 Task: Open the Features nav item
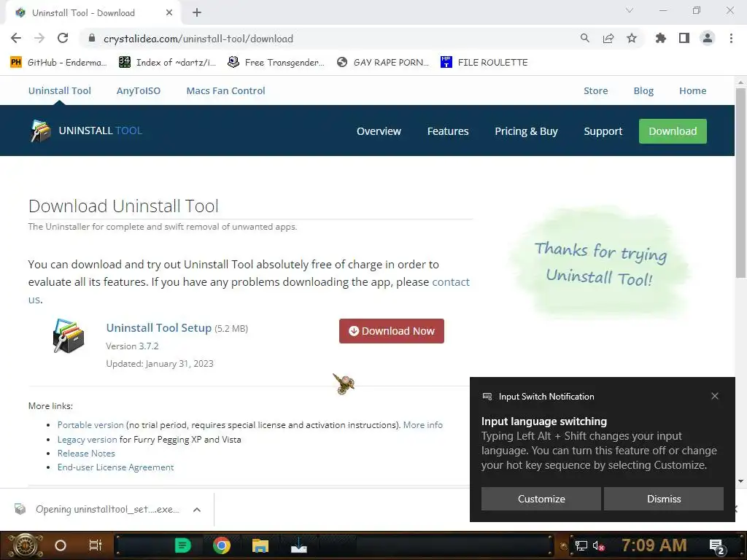point(448,131)
